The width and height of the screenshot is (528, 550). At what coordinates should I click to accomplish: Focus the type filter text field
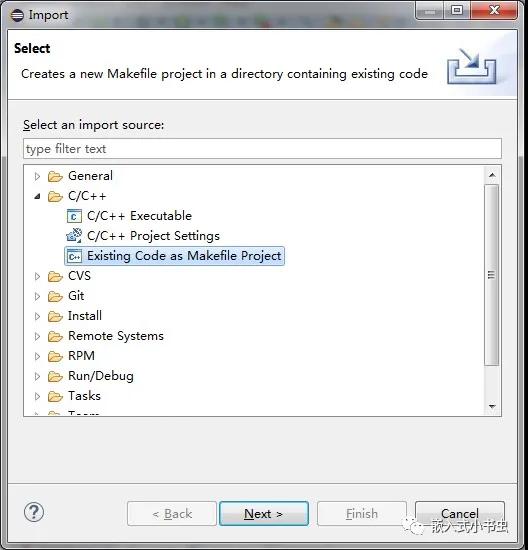tap(262, 149)
